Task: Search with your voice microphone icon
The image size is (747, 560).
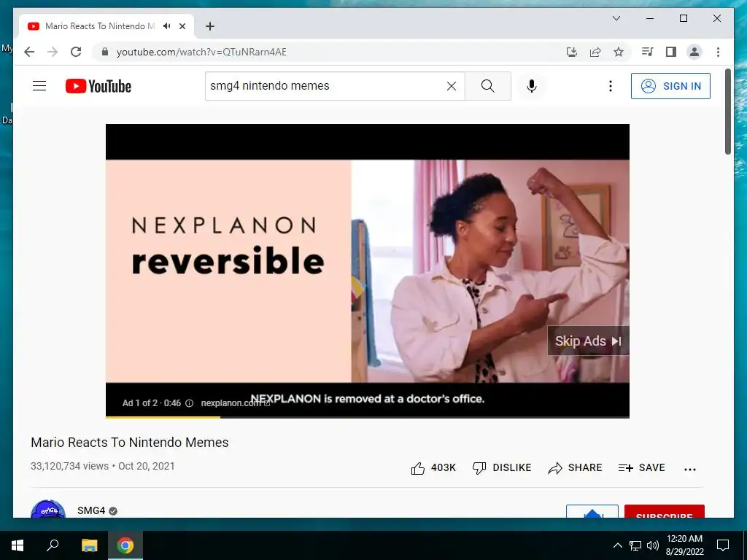Action: click(532, 86)
